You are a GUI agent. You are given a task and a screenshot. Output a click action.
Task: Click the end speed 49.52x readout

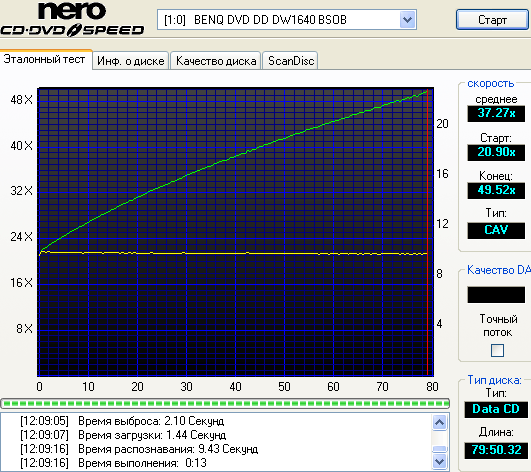tap(496, 190)
